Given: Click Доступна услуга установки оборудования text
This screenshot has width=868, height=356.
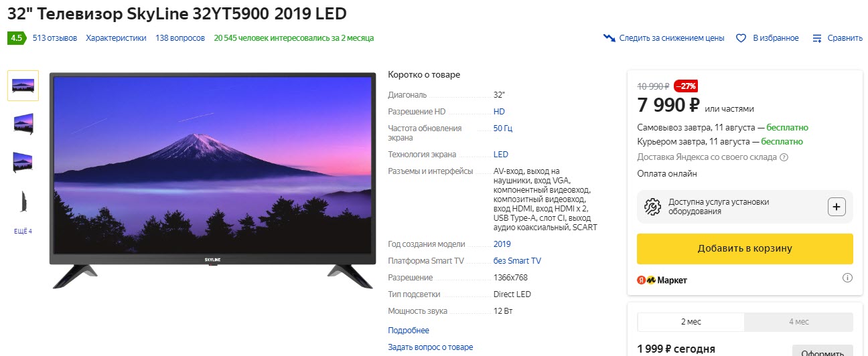Looking at the screenshot, I should click(x=719, y=207).
